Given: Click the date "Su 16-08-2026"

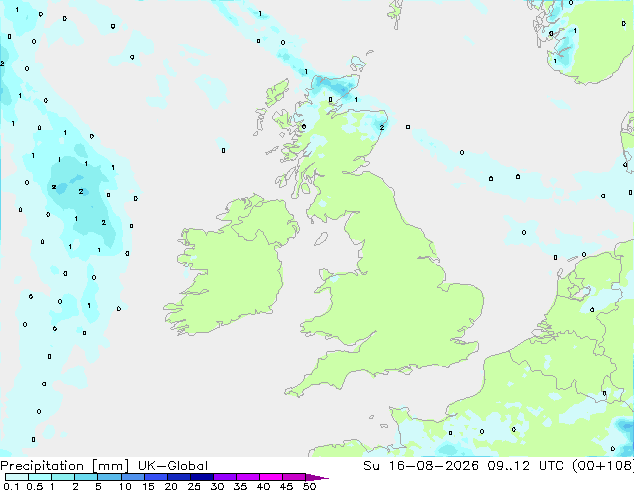Looking at the screenshot, I should click(421, 466).
